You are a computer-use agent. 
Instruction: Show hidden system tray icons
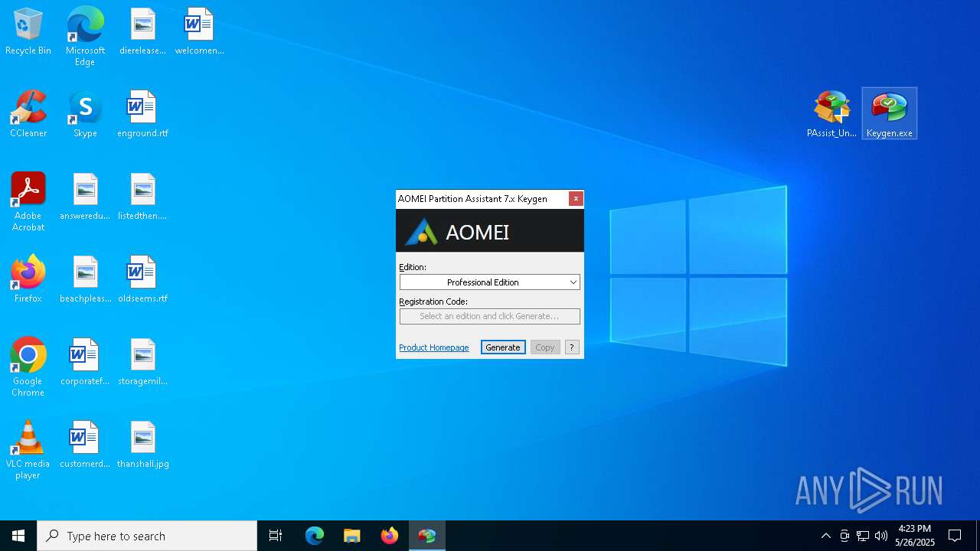[x=825, y=536]
